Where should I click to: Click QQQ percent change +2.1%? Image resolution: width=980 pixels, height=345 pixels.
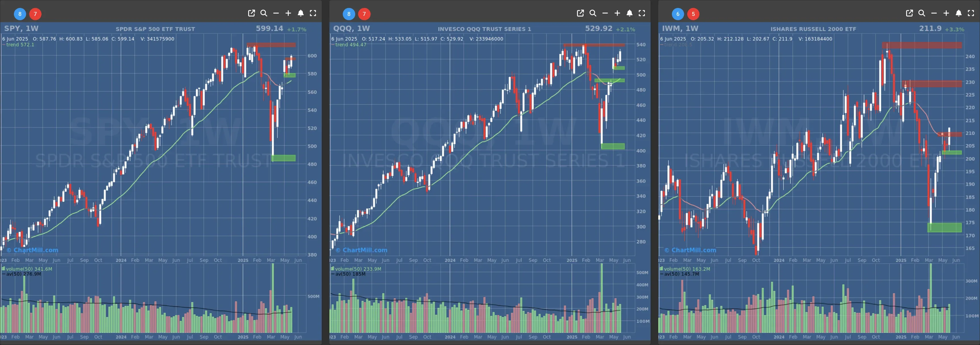point(626,29)
